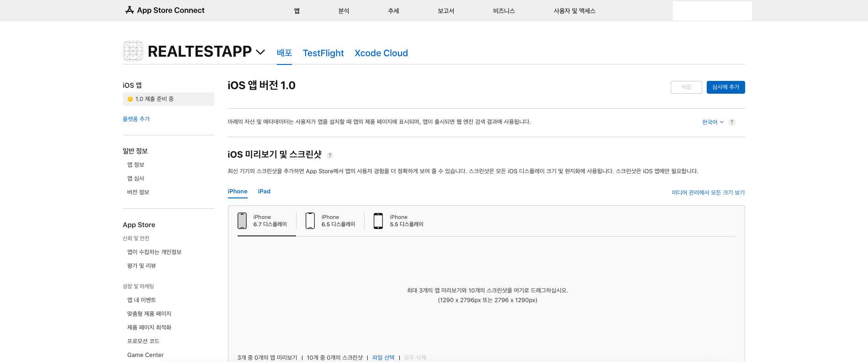
Task: Open help icon next to iOS 미리보기 및 스크린샷
Action: pyautogui.click(x=330, y=155)
